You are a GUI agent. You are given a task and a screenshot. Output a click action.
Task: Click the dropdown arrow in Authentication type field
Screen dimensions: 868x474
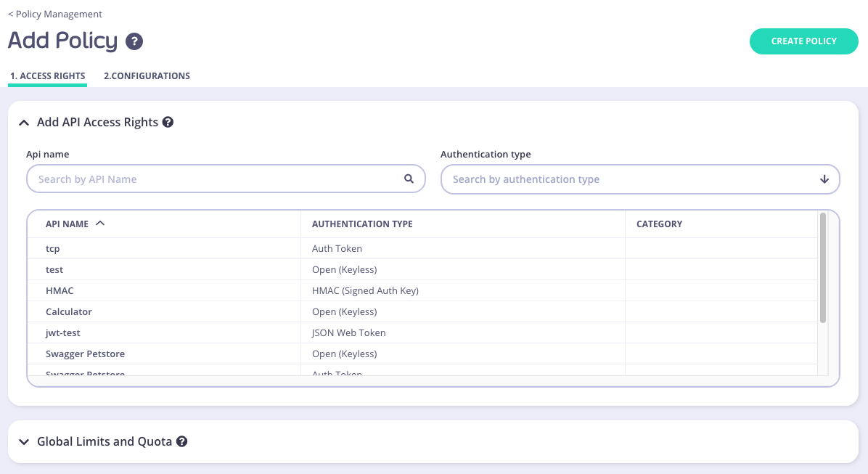coord(824,179)
